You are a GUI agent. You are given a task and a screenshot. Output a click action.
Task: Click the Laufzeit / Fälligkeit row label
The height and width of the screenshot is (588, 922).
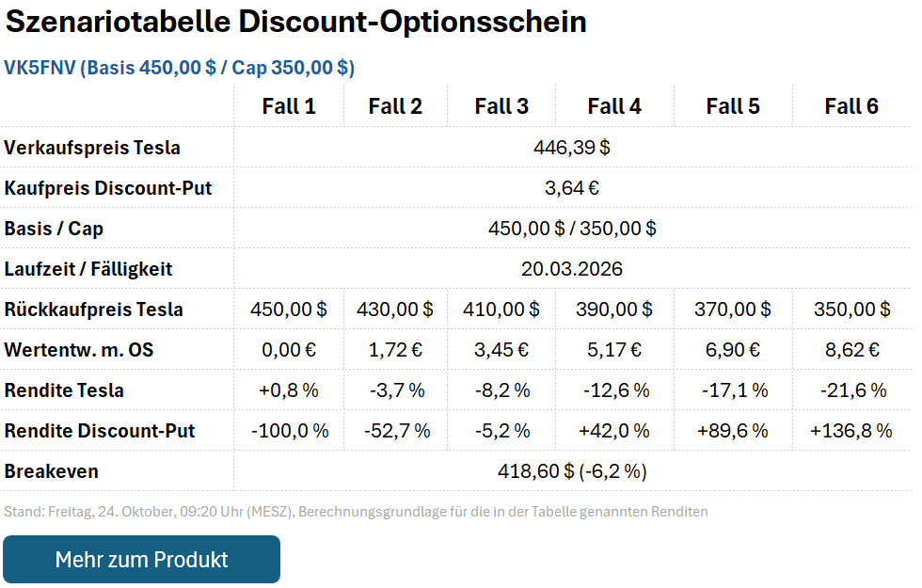point(88,269)
